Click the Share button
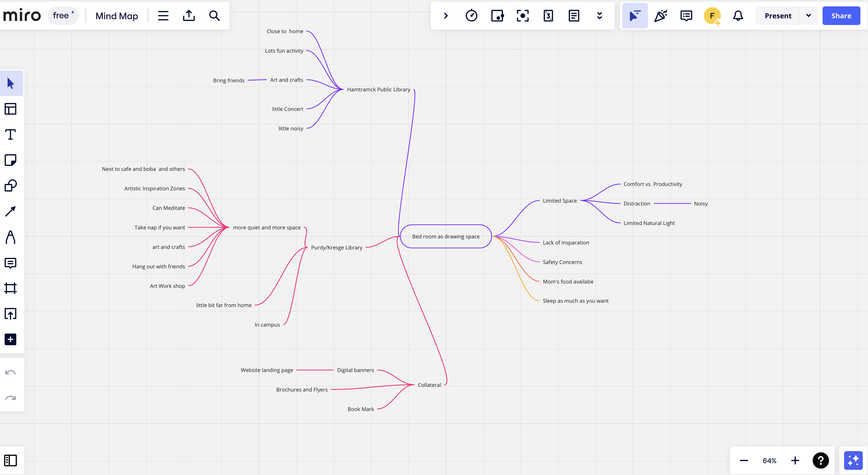The image size is (868, 475). (841, 16)
